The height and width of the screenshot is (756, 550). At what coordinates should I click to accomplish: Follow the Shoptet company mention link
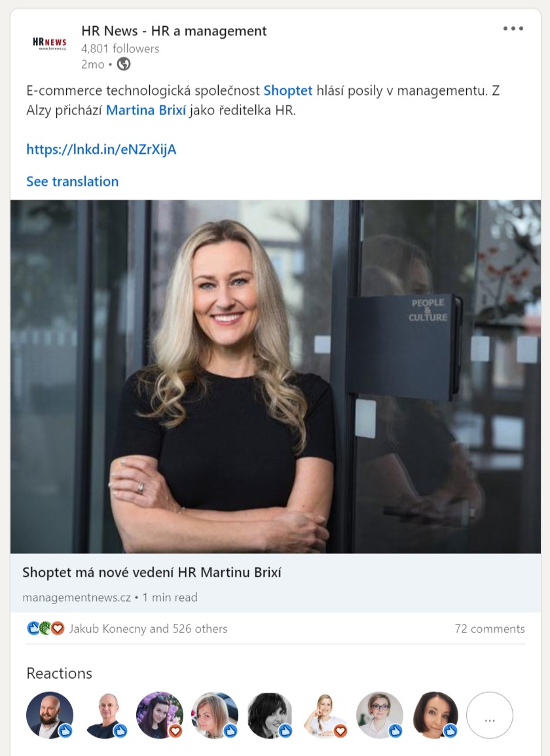click(288, 90)
